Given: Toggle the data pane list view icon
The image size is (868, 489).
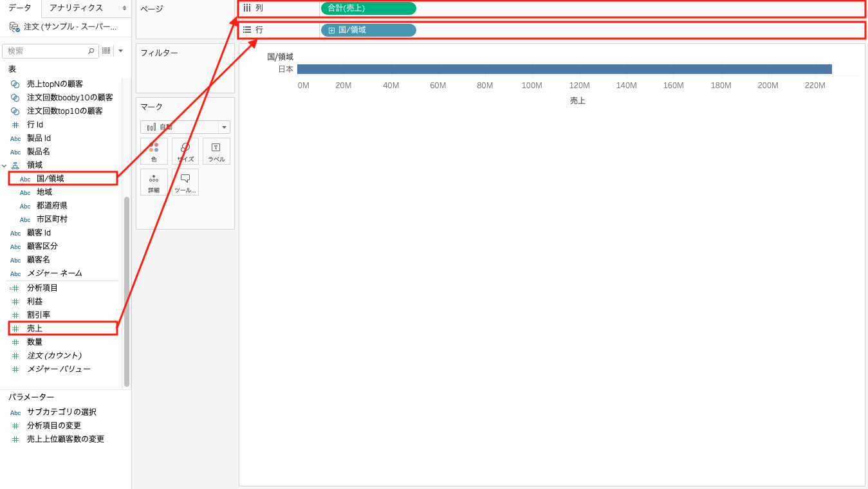Looking at the screenshot, I should [106, 51].
